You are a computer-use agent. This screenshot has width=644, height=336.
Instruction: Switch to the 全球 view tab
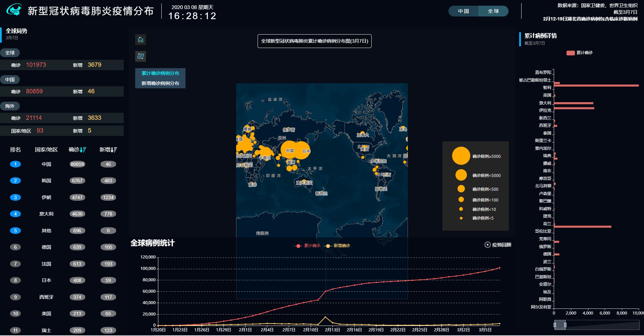pos(493,11)
